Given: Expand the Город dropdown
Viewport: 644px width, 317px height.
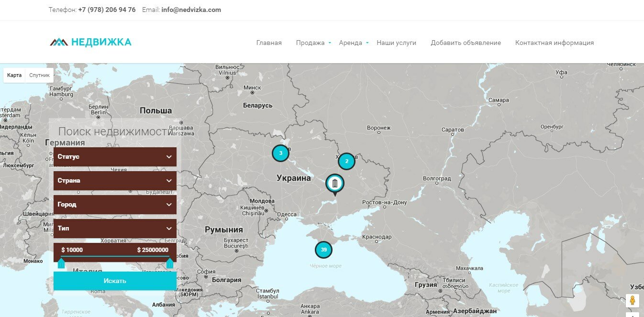Looking at the screenshot, I should point(115,205).
